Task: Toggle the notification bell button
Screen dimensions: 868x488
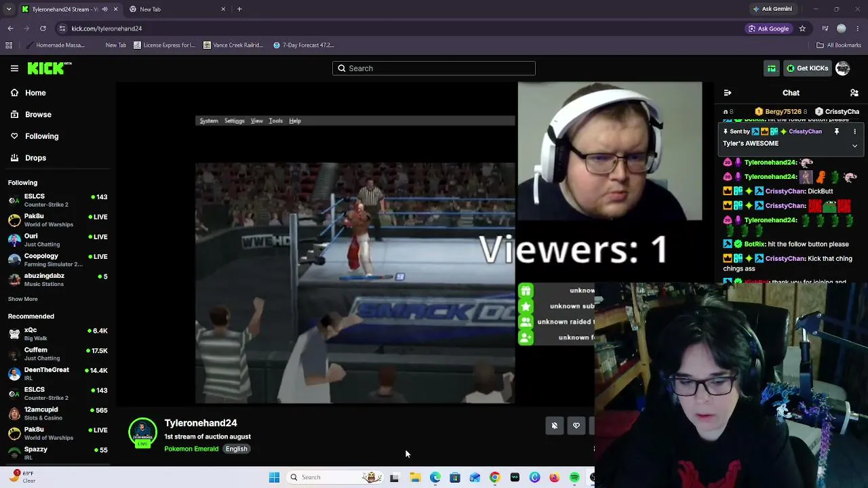Action: click(555, 426)
